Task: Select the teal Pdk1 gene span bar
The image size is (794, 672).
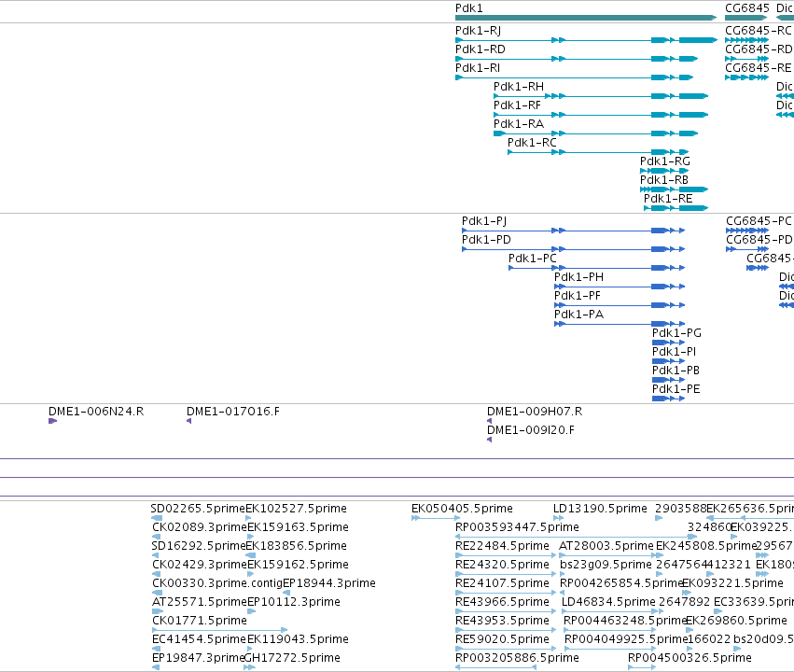Action: point(586,18)
